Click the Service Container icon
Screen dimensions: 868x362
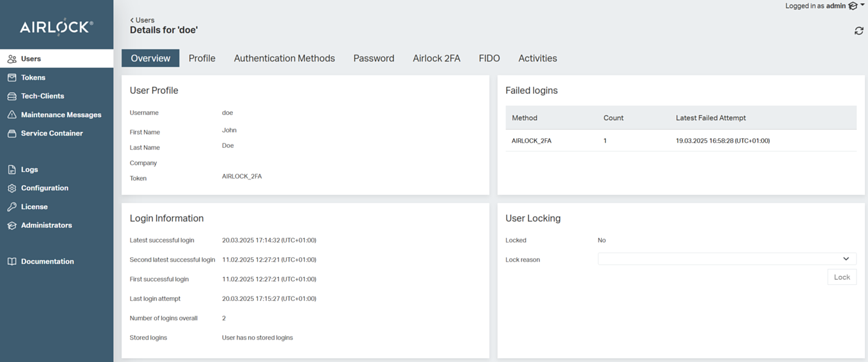[x=12, y=134]
